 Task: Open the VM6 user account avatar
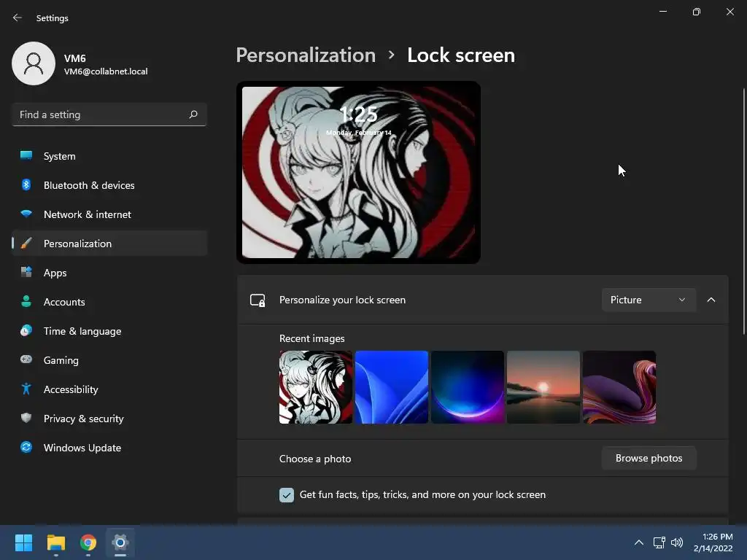[x=34, y=63]
